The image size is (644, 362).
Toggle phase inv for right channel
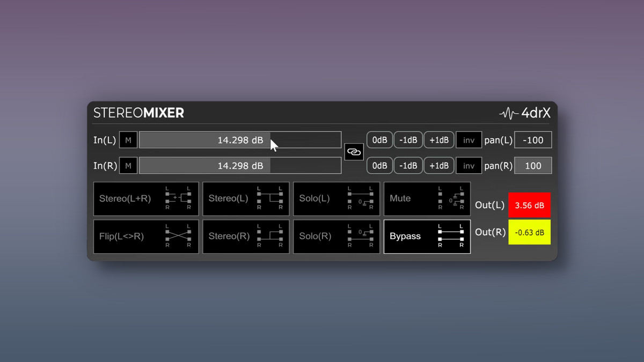(469, 166)
